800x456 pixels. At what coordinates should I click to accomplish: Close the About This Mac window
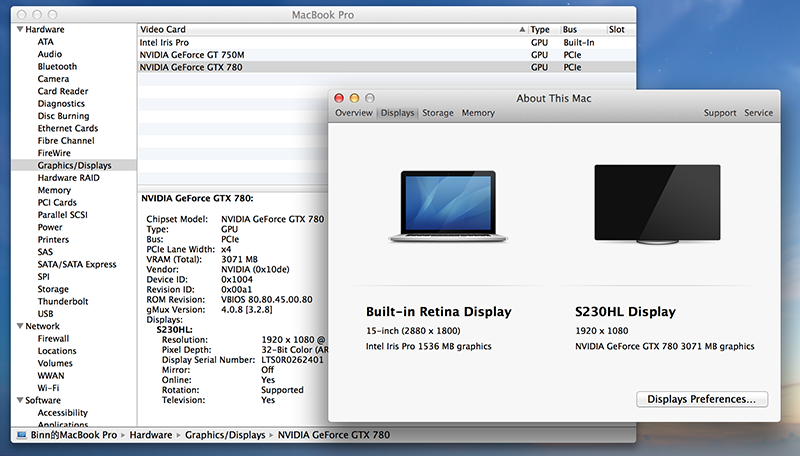click(x=339, y=98)
